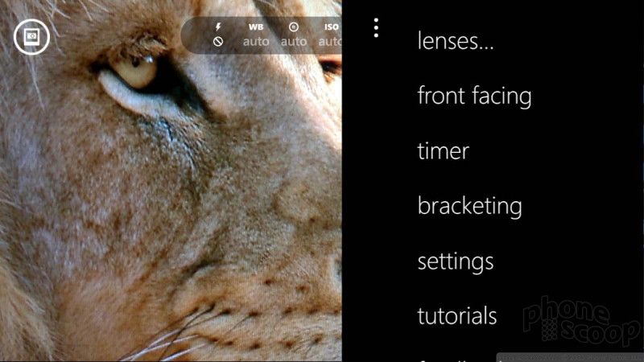Image resolution: width=644 pixels, height=362 pixels.
Task: Tap the focus circle icon
Action: [293, 27]
